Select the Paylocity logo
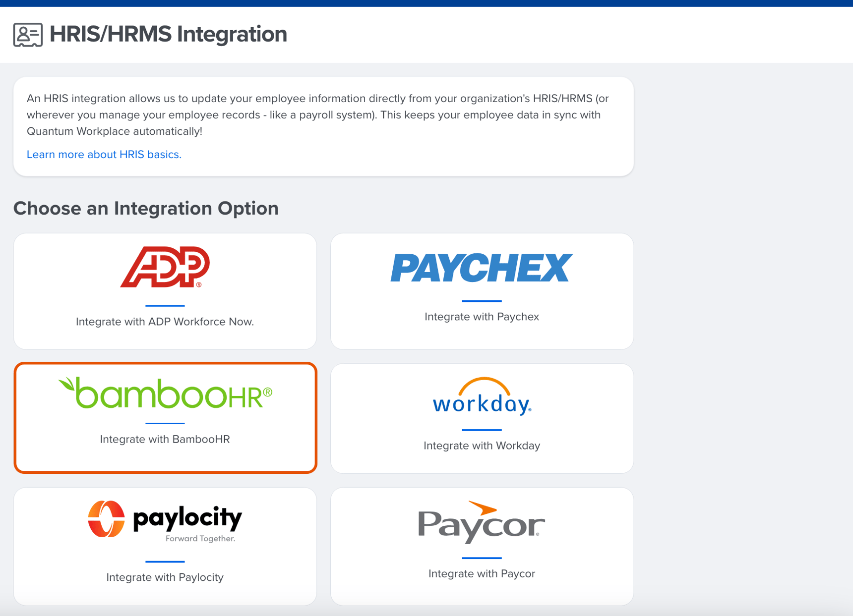Screen dimensions: 853x616 165,519
